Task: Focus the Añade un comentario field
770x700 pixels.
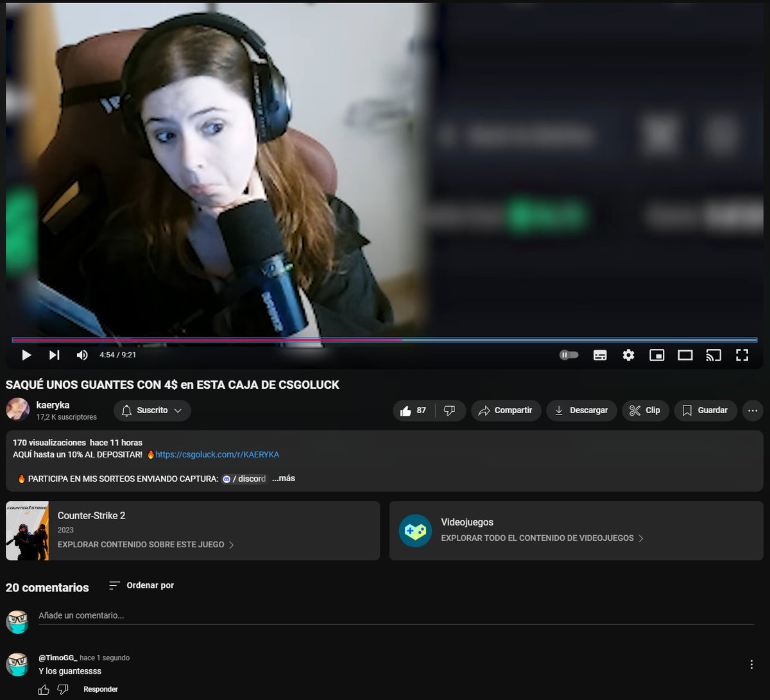Action: pyautogui.click(x=396, y=615)
